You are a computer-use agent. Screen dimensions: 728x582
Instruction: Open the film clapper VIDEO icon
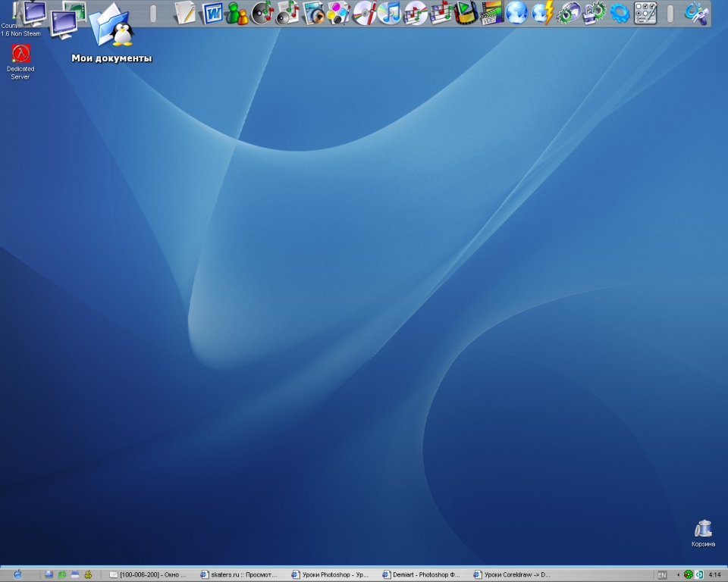(492, 13)
